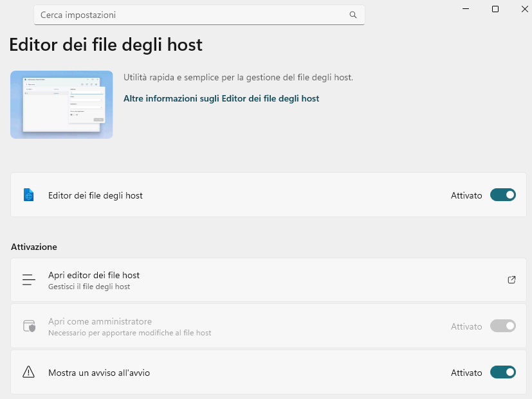Image resolution: width=532 pixels, height=399 pixels.
Task: Click text Necessario per apportare modifiche al file host
Action: click(129, 333)
